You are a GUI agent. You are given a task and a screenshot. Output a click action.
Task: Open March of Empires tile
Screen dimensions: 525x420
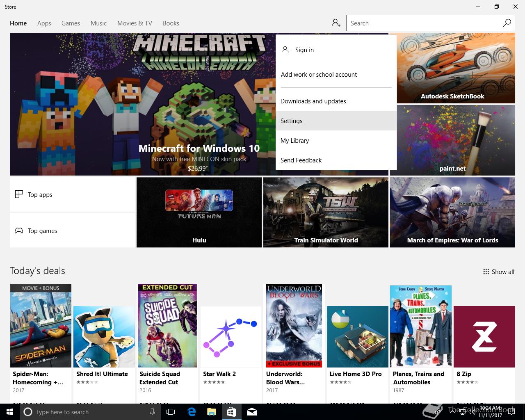[452, 212]
